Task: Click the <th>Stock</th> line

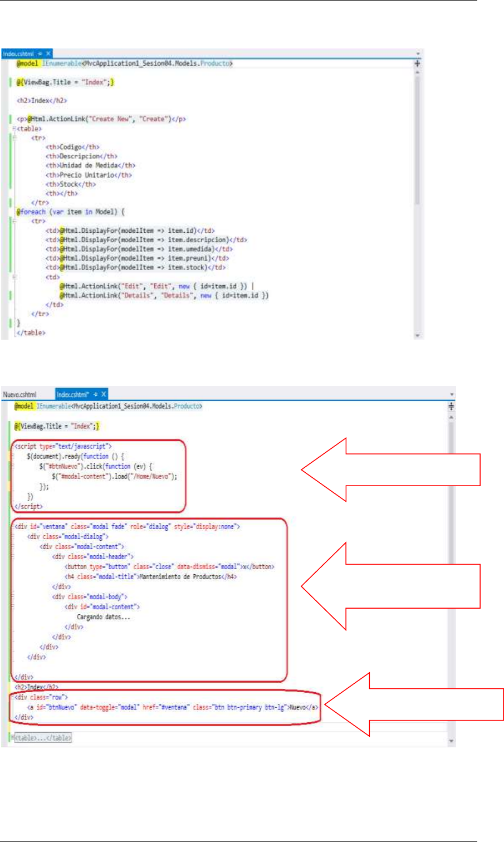Action: coord(71,184)
